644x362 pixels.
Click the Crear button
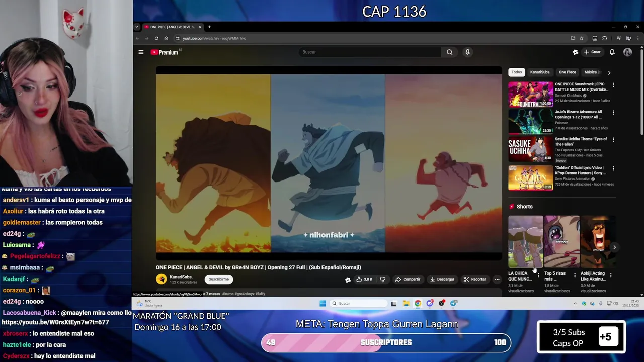point(592,52)
